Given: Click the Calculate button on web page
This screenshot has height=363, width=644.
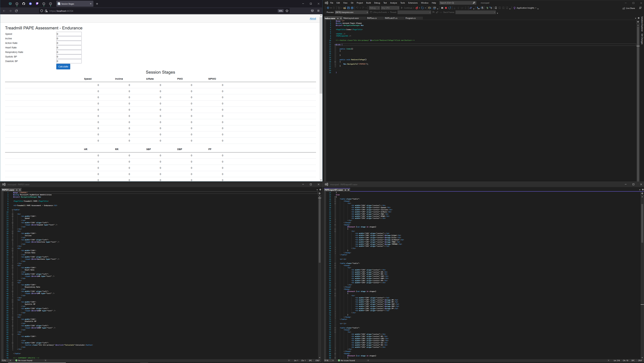Looking at the screenshot, I should click(x=63, y=67).
